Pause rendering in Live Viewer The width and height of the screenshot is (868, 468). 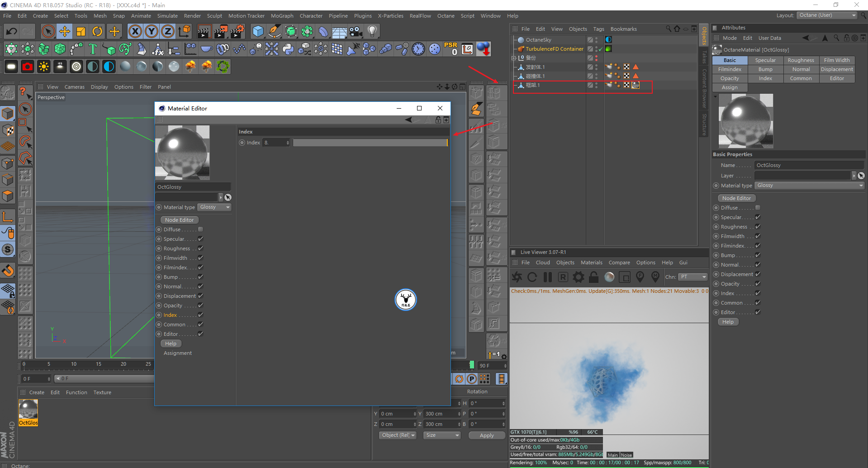click(547, 277)
